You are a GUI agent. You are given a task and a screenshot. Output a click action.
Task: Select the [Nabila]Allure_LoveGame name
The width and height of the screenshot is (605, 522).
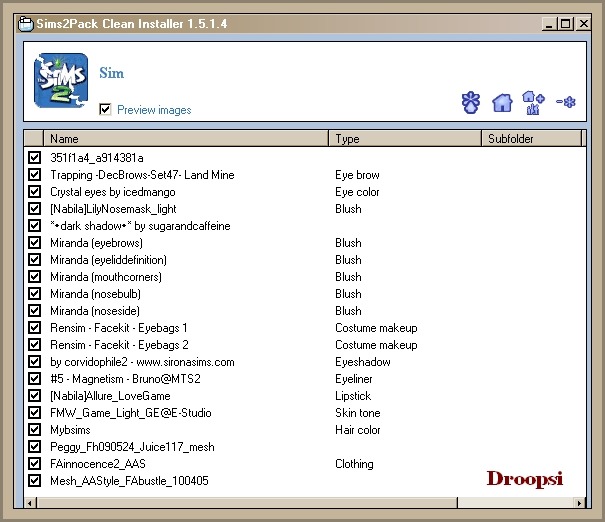click(110, 396)
